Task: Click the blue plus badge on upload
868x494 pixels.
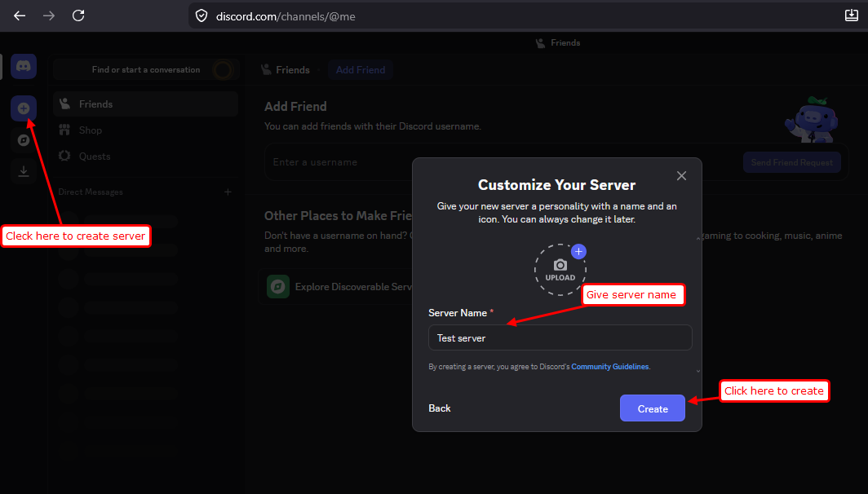Action: [x=578, y=252]
